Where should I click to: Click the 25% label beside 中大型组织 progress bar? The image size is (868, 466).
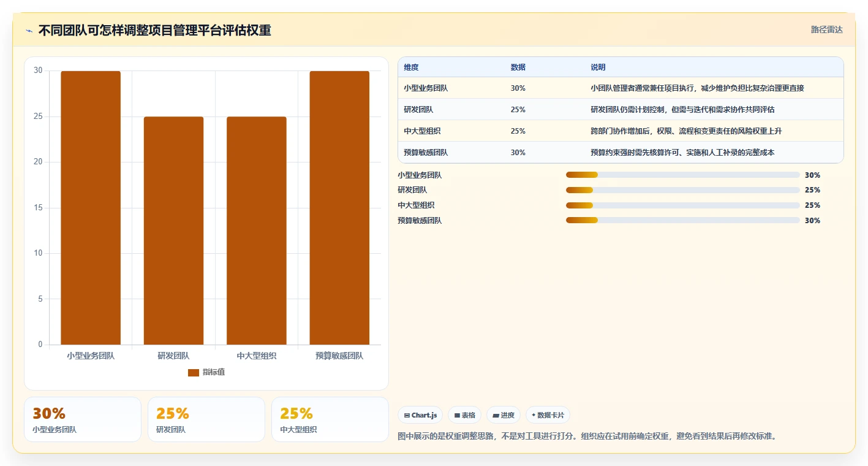(x=812, y=205)
